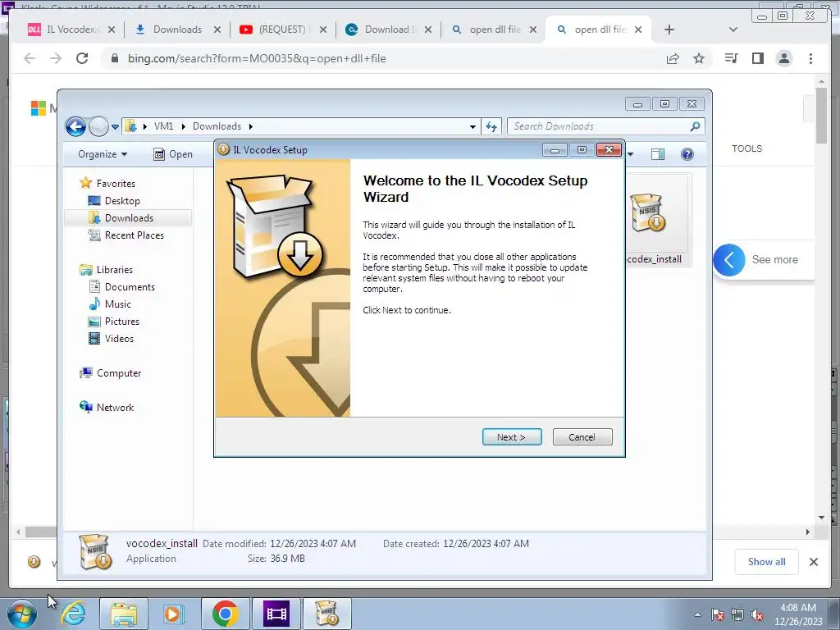The height and width of the screenshot is (630, 840).
Task: Select Computer in navigation pane
Action: [x=111, y=373]
